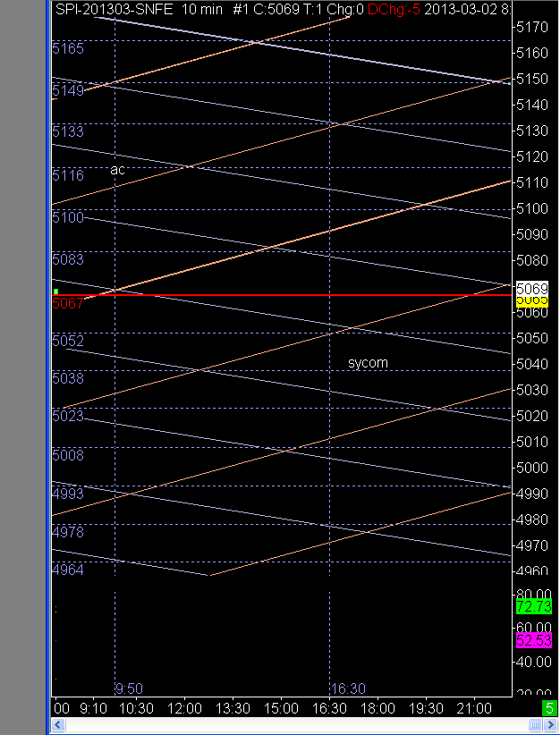The image size is (560, 735).
Task: Click the 5133 level label
Action: pyautogui.click(x=67, y=131)
